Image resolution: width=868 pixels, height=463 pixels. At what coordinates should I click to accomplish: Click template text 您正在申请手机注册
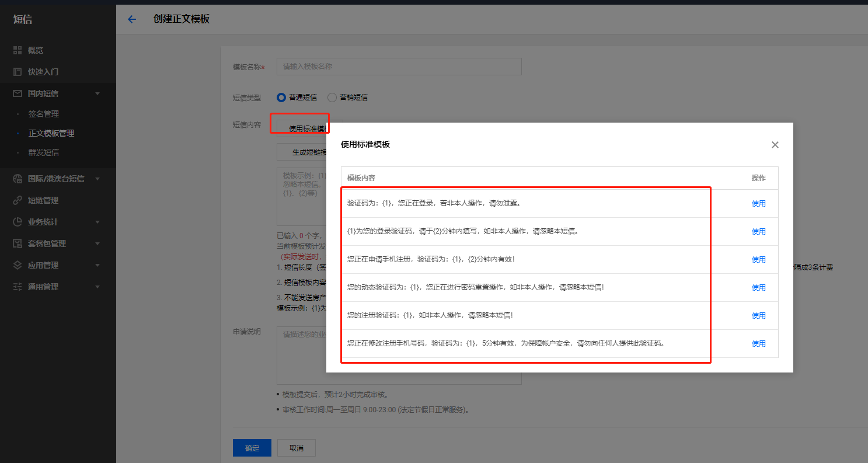click(431, 260)
